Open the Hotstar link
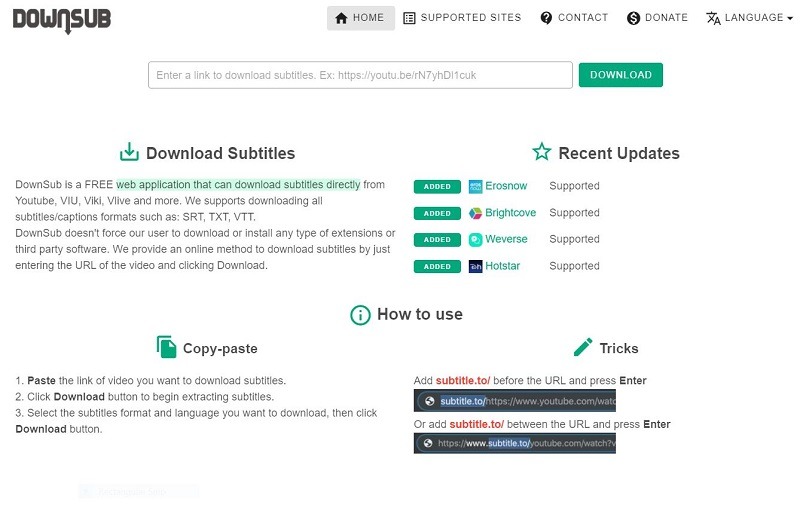 pos(503,266)
